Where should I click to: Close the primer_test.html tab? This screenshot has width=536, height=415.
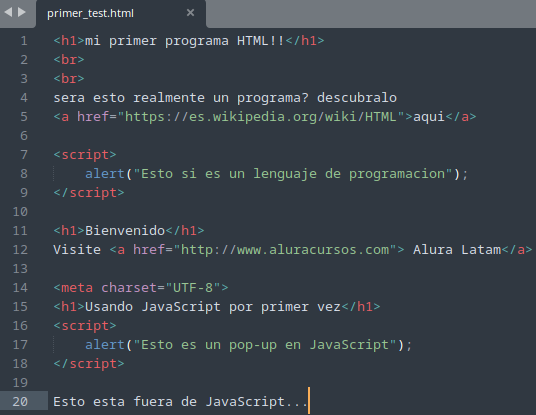pyautogui.click(x=190, y=13)
